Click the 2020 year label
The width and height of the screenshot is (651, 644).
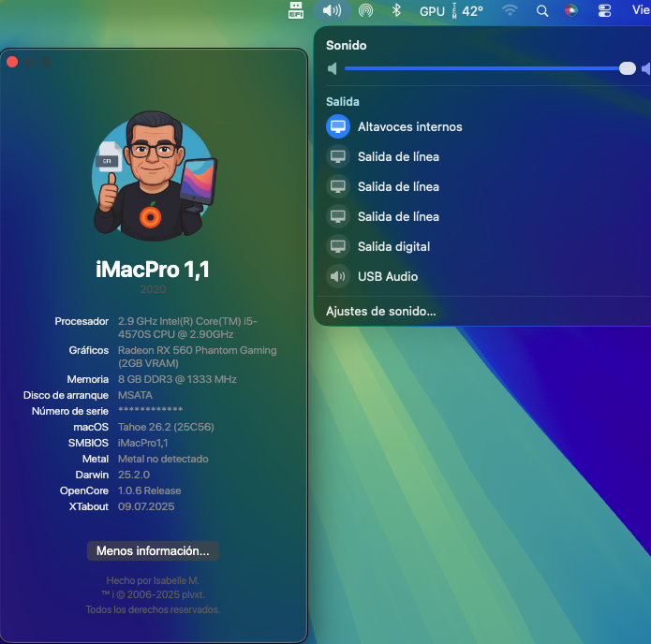153,289
